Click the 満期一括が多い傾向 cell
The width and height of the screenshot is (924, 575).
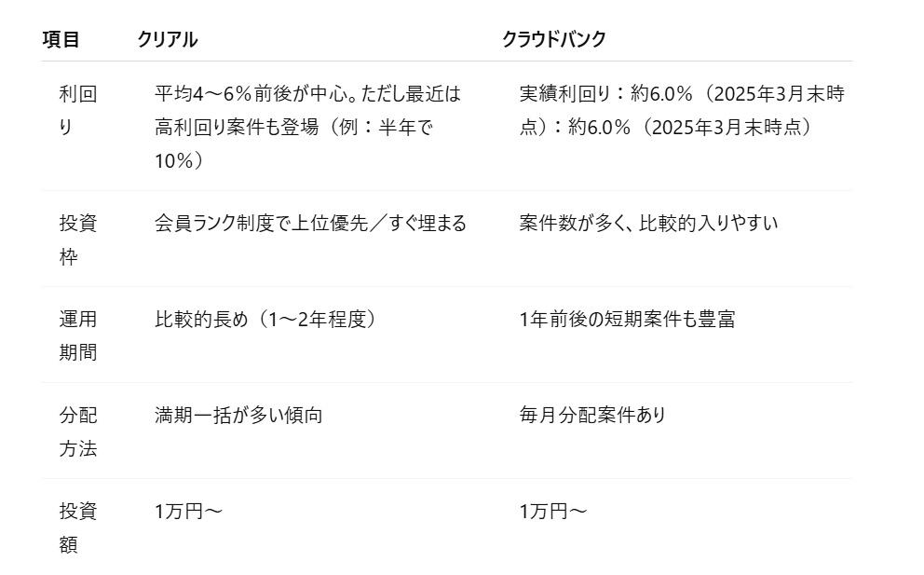[238, 416]
